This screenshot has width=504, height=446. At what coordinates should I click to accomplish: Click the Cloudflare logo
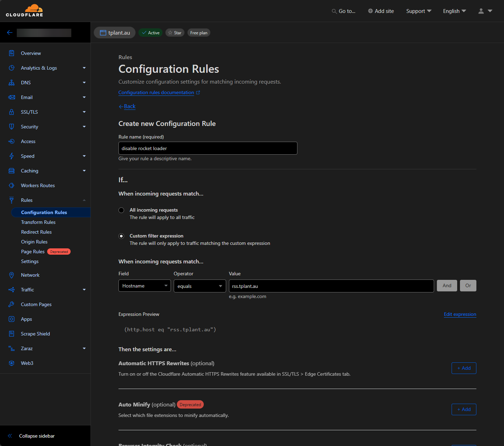[24, 10]
